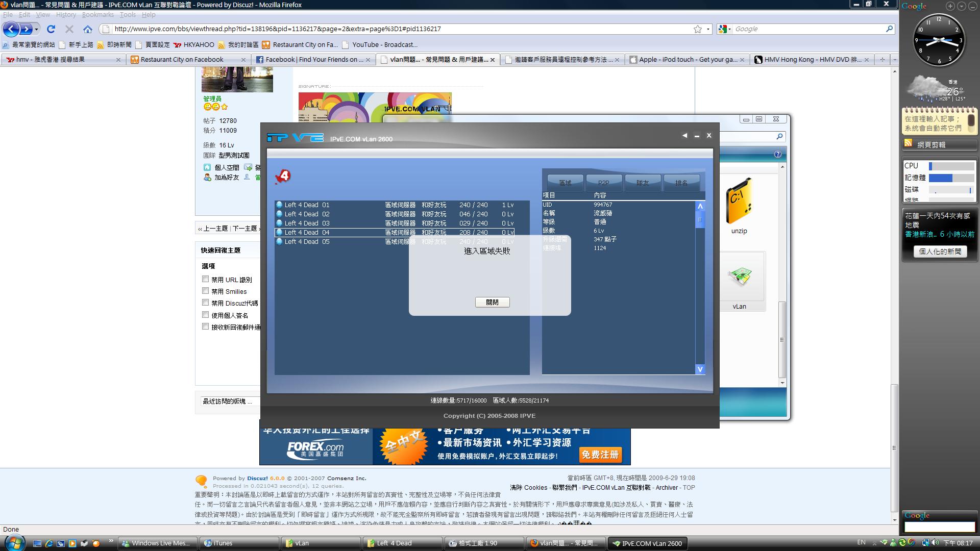The image size is (980, 551).
Task: Click the Firefox home icon
Action: click(88, 29)
